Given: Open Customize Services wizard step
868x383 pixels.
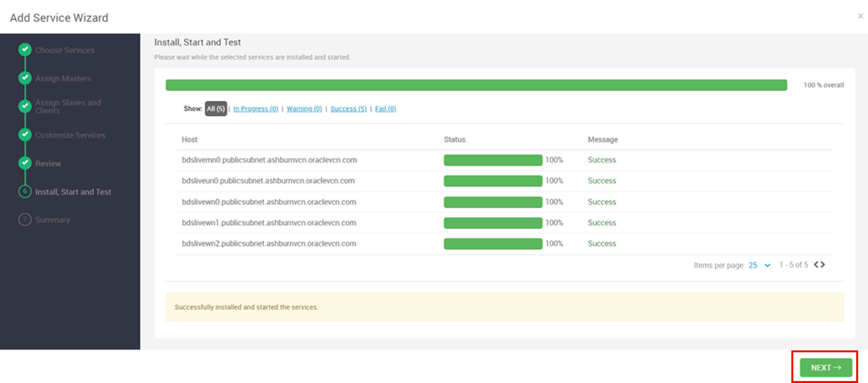Looking at the screenshot, I should [x=70, y=135].
